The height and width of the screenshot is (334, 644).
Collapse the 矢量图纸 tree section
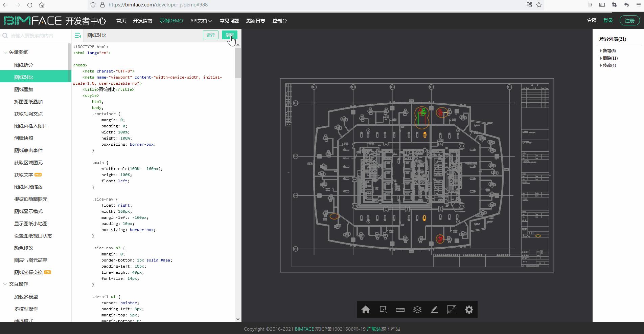coord(5,52)
